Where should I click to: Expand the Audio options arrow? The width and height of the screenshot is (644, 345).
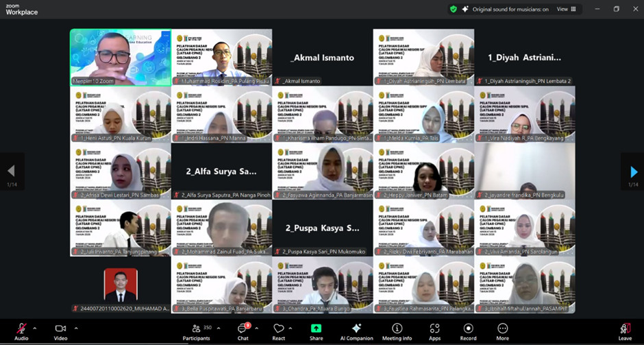(35, 328)
